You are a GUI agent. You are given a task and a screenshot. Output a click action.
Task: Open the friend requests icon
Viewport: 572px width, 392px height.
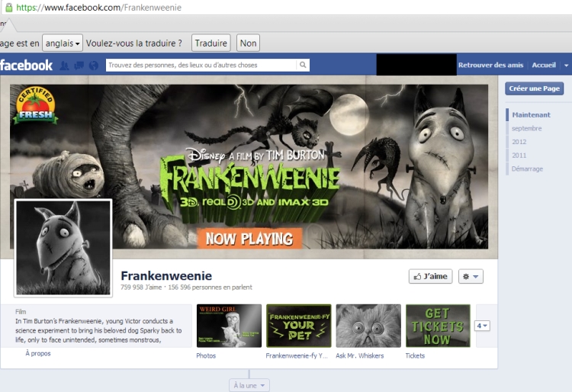point(64,66)
